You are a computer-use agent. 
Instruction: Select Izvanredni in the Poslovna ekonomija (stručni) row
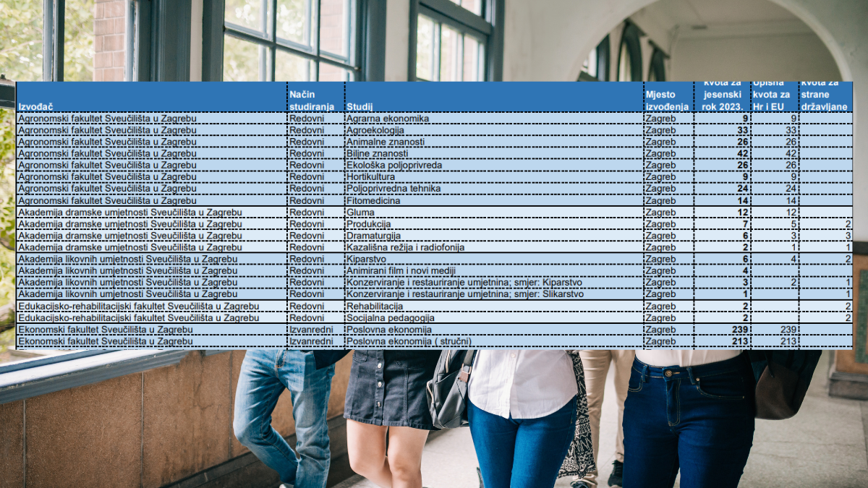pyautogui.click(x=316, y=341)
